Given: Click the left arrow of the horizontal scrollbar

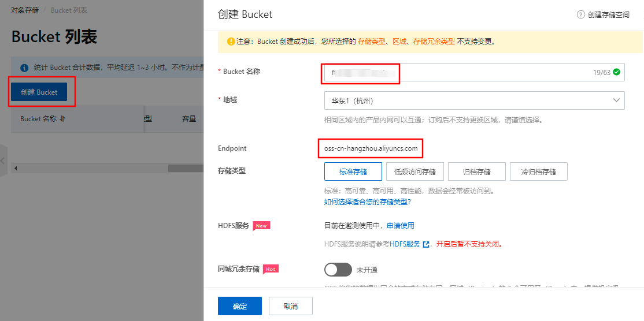Looking at the screenshot, I should click(15, 168).
